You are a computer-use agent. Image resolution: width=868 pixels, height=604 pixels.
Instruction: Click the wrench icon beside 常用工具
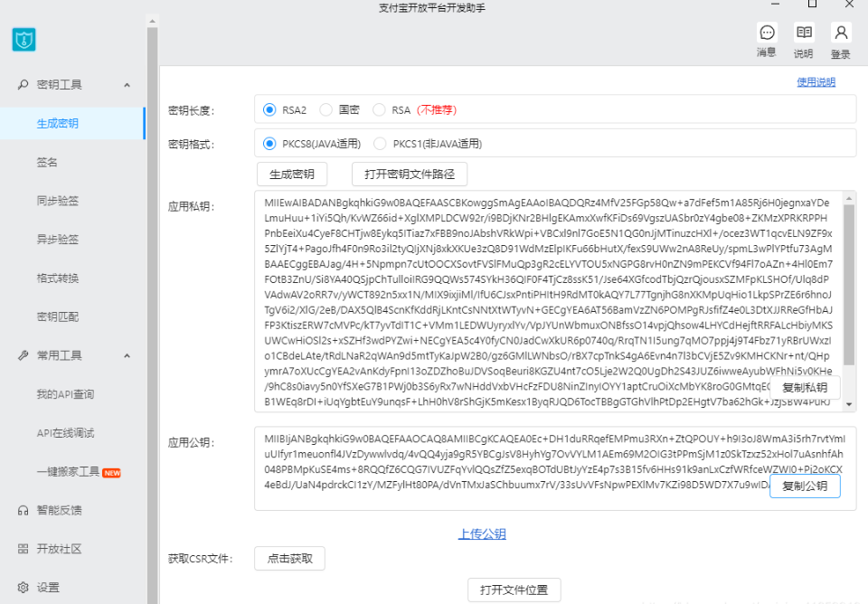[23, 355]
